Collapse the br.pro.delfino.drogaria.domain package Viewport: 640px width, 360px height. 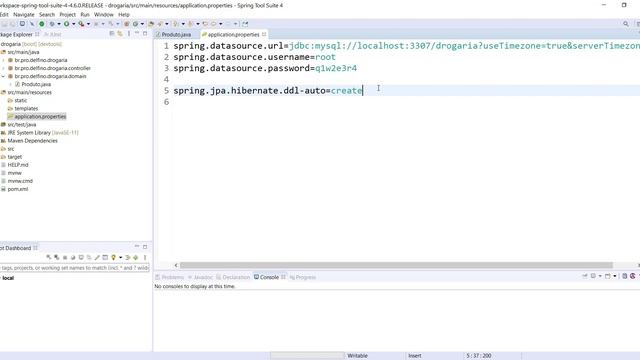4,76
